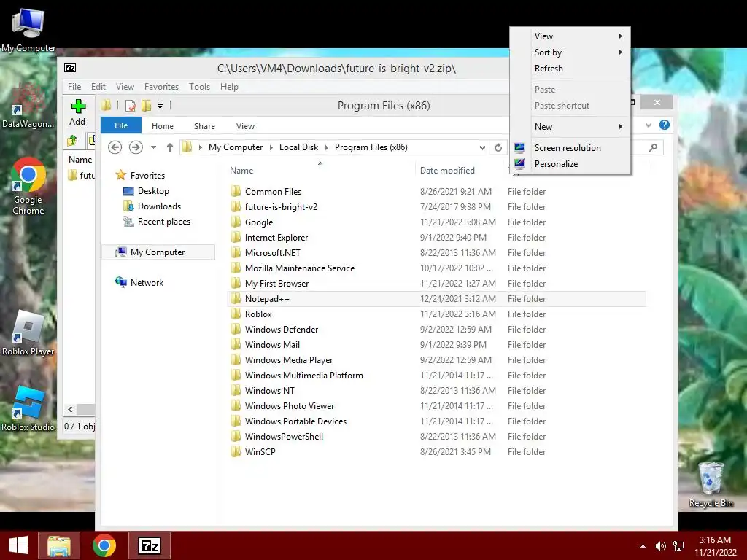Open 7-Zip File menu
This screenshot has height=560, width=747.
pyautogui.click(x=74, y=87)
